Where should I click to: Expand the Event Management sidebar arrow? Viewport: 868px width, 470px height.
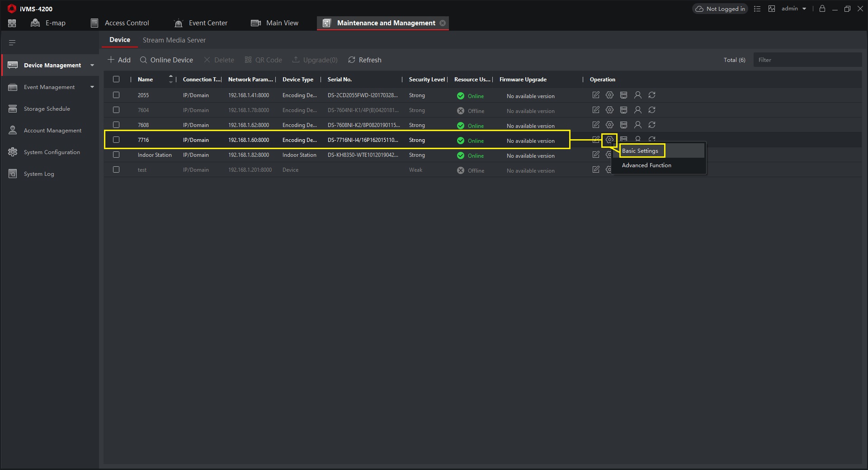click(x=92, y=87)
